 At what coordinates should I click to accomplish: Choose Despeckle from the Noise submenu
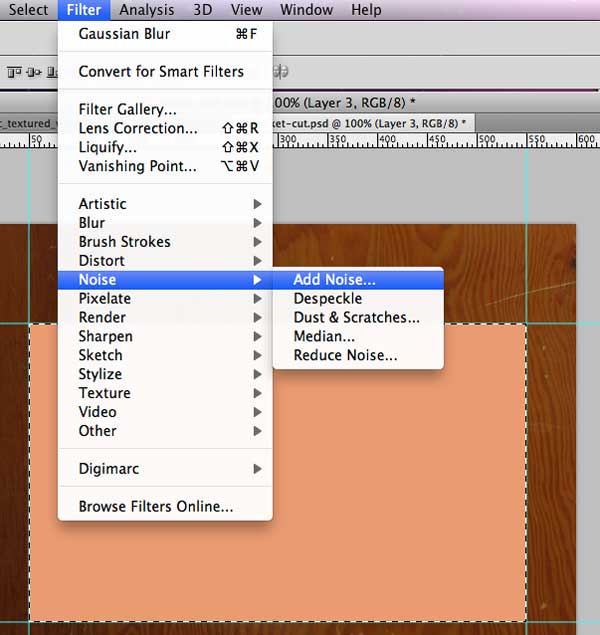coord(327,299)
